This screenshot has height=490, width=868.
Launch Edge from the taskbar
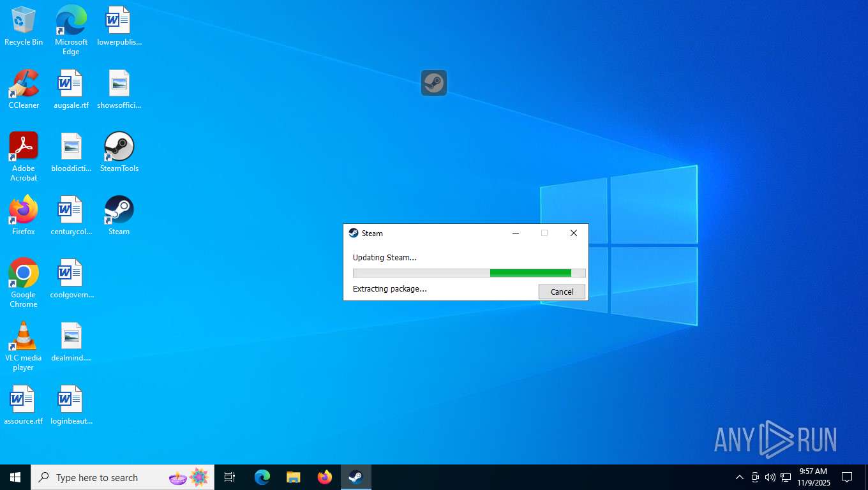[x=262, y=477]
